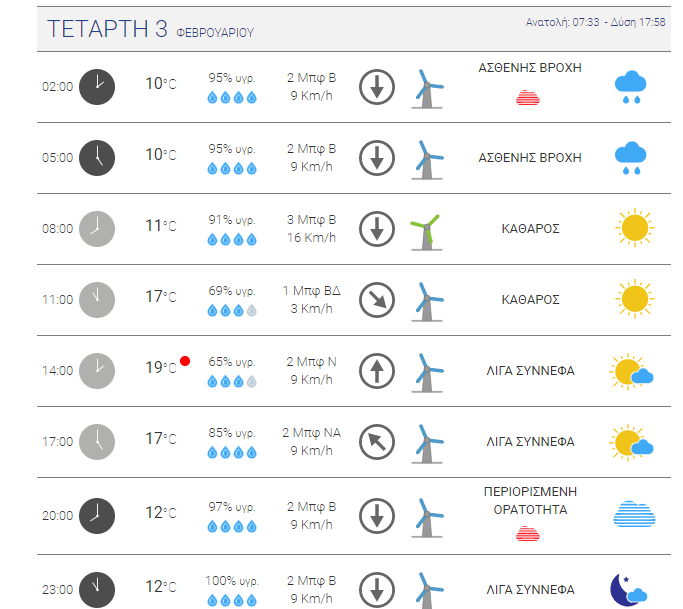Viewport: 683px width, 609px height.
Task: Click the humidity droplets under 69% υγρ.
Action: coord(232,311)
